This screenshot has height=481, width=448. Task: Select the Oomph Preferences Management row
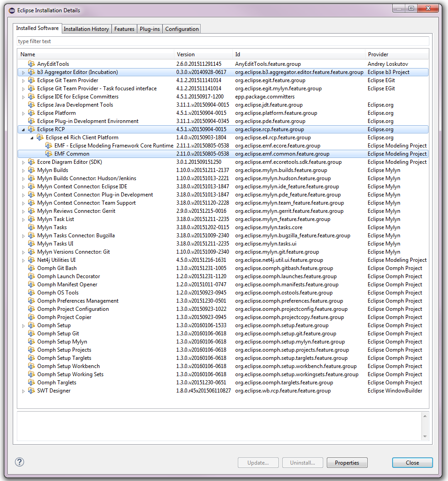pyautogui.click(x=223, y=301)
